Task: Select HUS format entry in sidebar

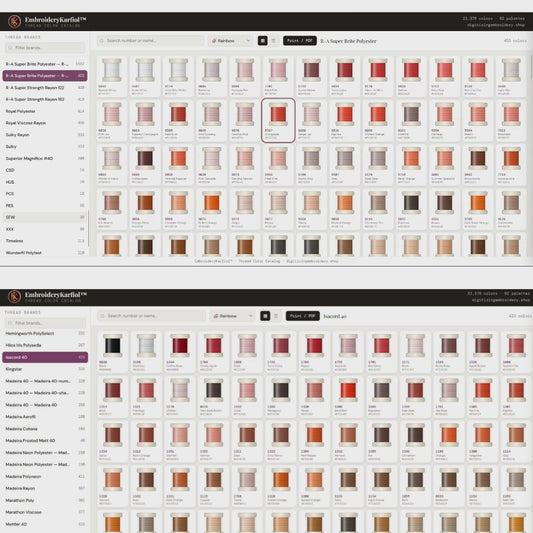Action: click(x=45, y=182)
